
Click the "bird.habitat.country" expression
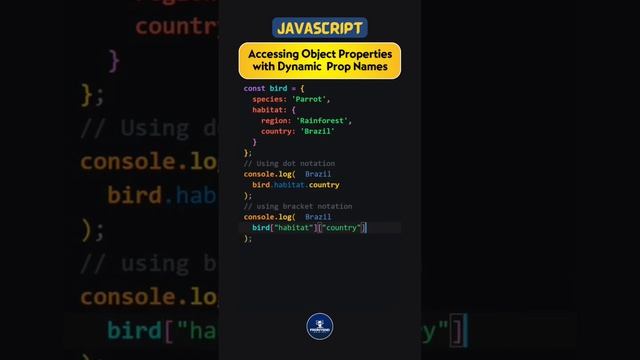296,185
